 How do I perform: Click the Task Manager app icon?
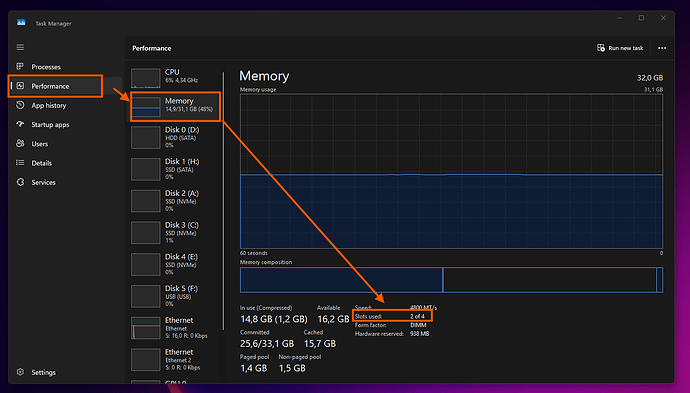tap(21, 23)
